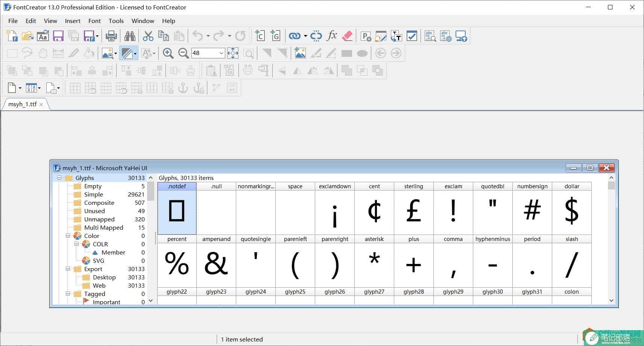Click the chain link Complete Composites icon
The width and height of the screenshot is (644, 346).
click(295, 36)
